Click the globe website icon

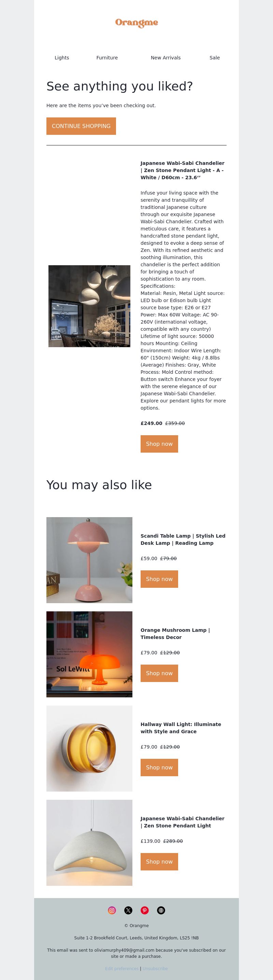pyautogui.click(x=161, y=910)
